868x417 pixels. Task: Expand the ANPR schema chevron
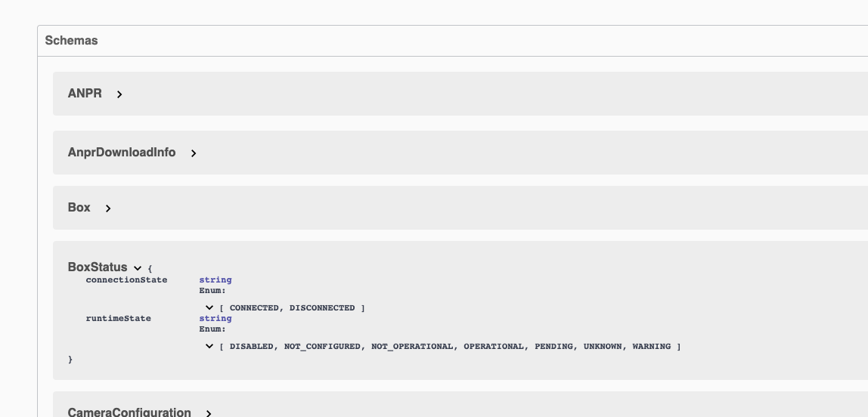119,94
